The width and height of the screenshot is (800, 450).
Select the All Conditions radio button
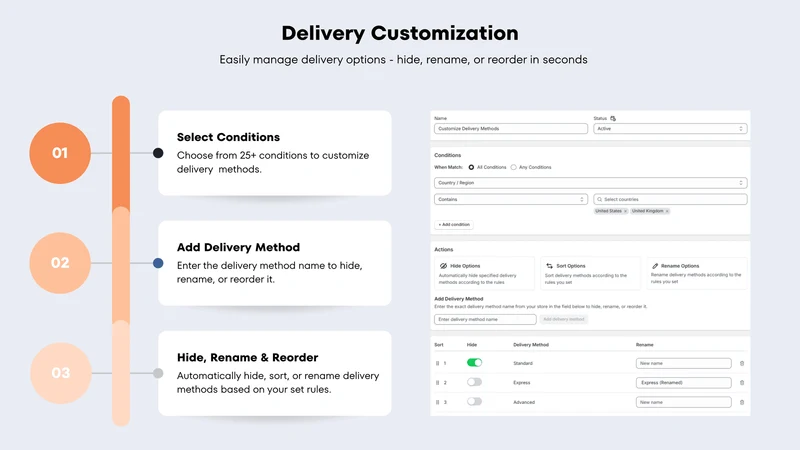471,167
